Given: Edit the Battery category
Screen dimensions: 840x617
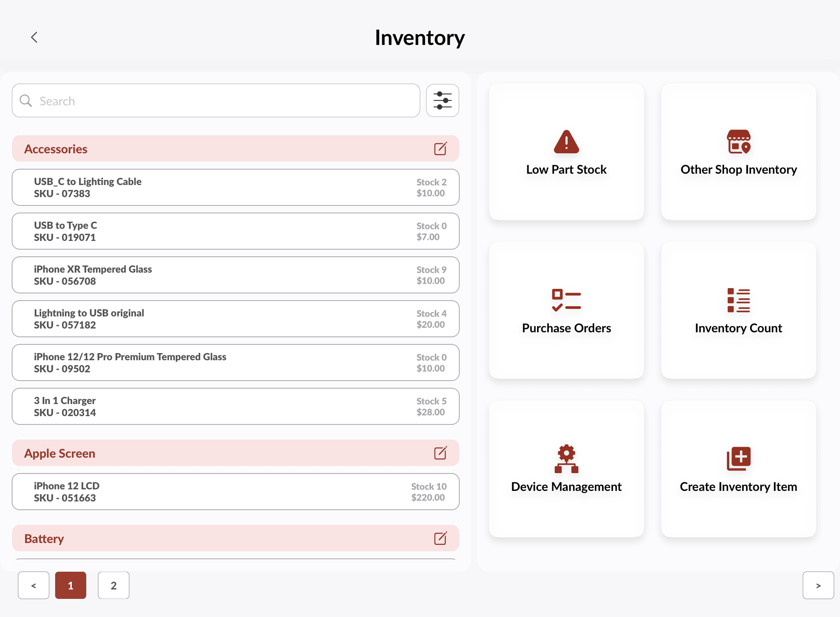Looking at the screenshot, I should tap(440, 538).
